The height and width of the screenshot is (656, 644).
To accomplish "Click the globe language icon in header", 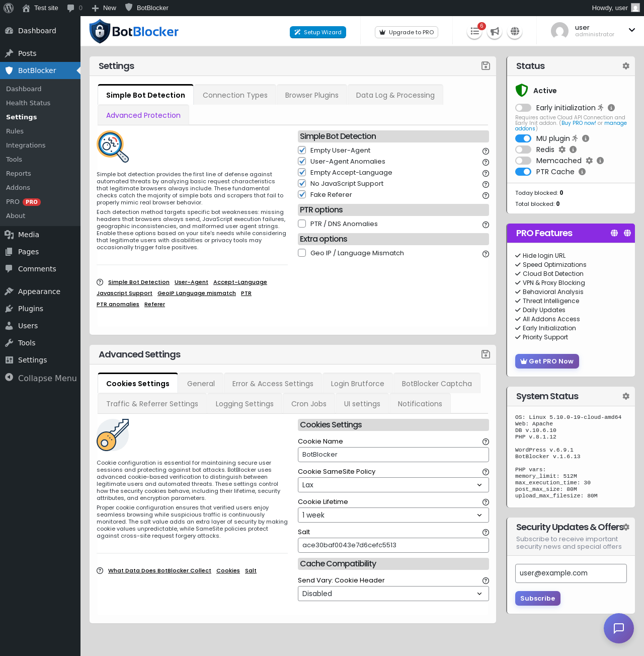I will click(x=515, y=32).
